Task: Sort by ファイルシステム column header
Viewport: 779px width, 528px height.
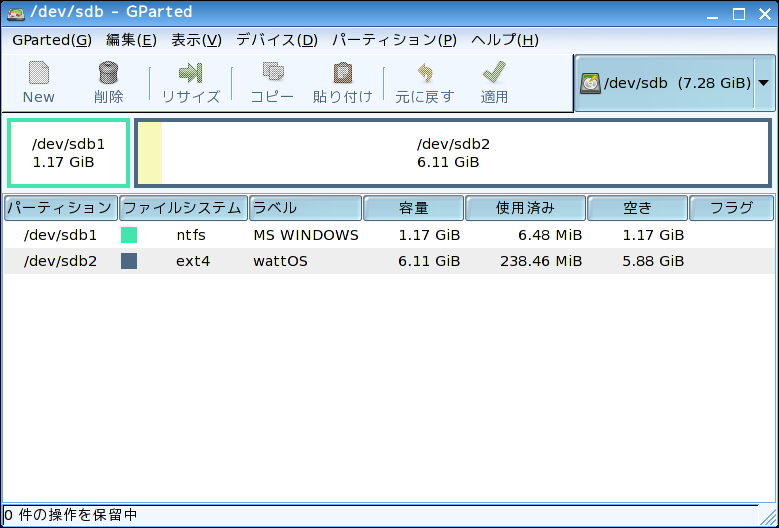Action: (183, 208)
